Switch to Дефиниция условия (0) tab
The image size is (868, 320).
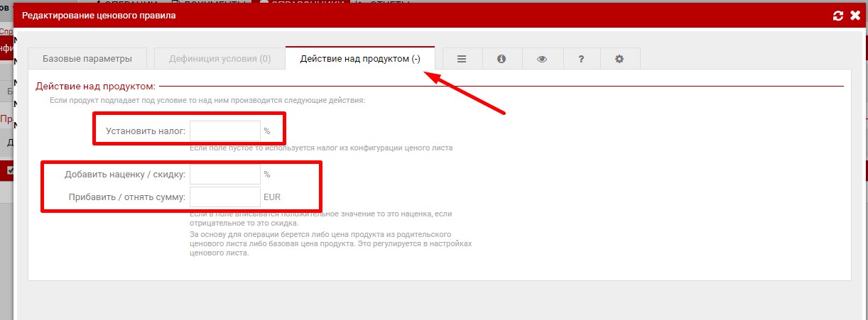pyautogui.click(x=219, y=59)
